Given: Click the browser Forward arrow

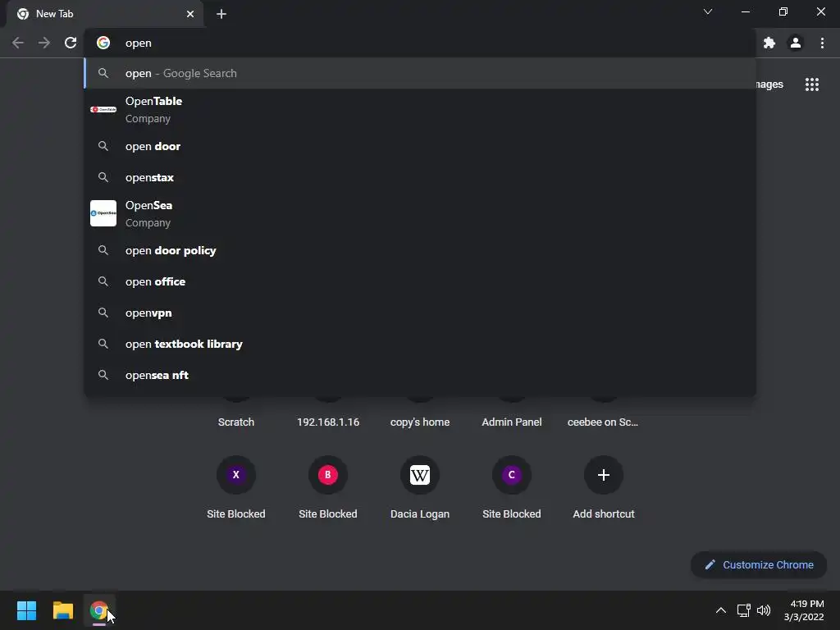Looking at the screenshot, I should (44, 43).
